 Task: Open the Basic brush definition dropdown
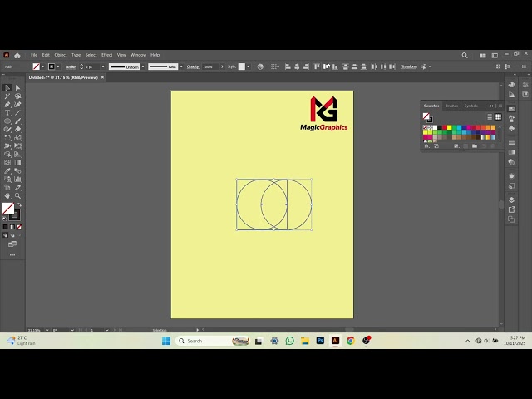181,66
